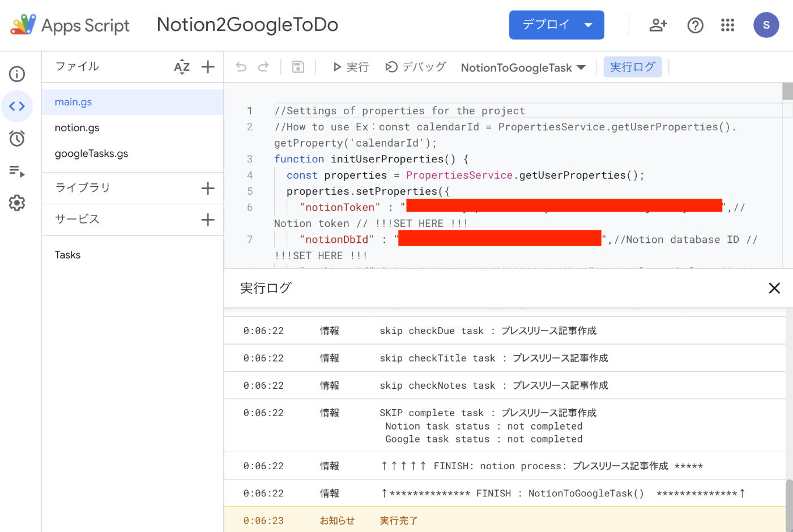Click the "notionToken" key in code
This screenshot has width=793, height=532.
point(340,208)
